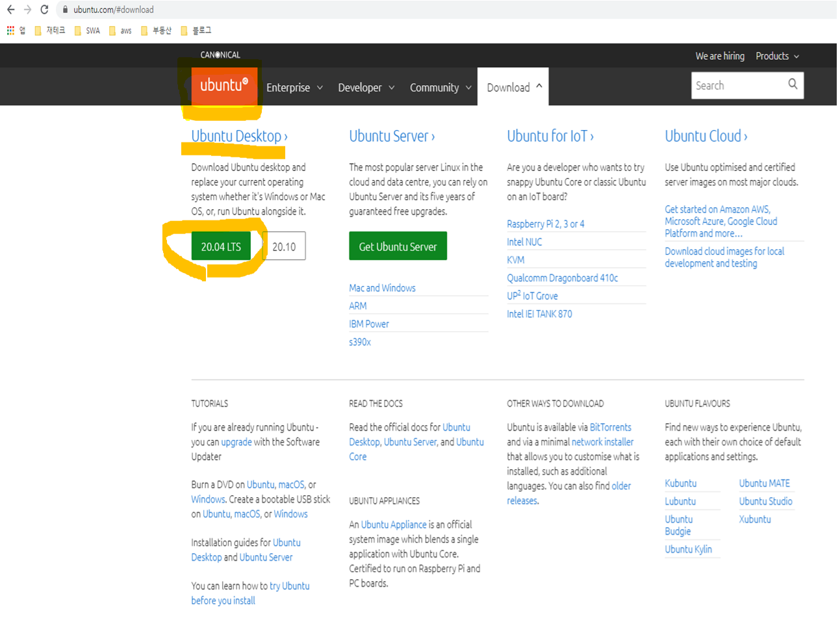Open Get started on Amazon AWS link

tap(720, 221)
